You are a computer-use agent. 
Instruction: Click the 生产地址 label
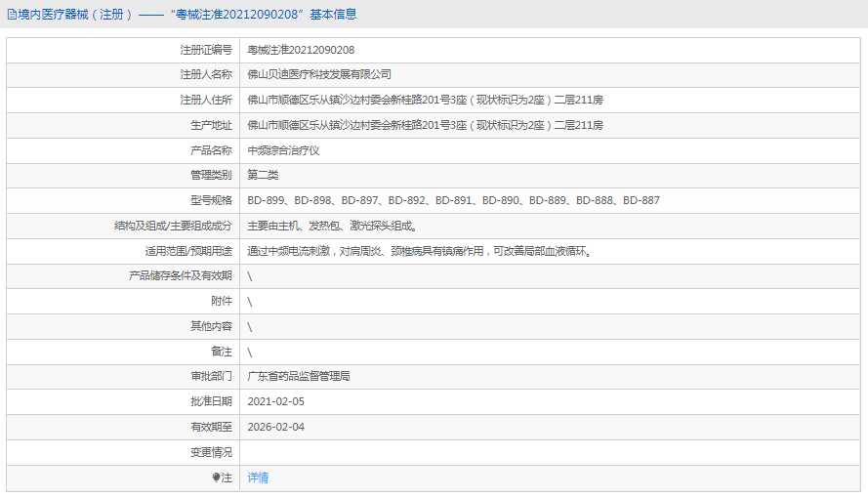[212, 125]
